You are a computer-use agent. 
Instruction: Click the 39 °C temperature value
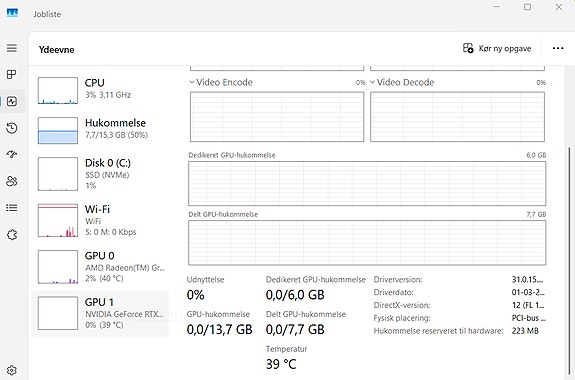(x=281, y=364)
